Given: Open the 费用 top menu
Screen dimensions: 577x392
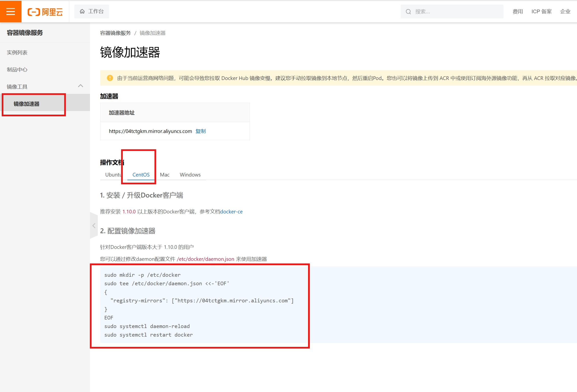Looking at the screenshot, I should click(518, 11).
